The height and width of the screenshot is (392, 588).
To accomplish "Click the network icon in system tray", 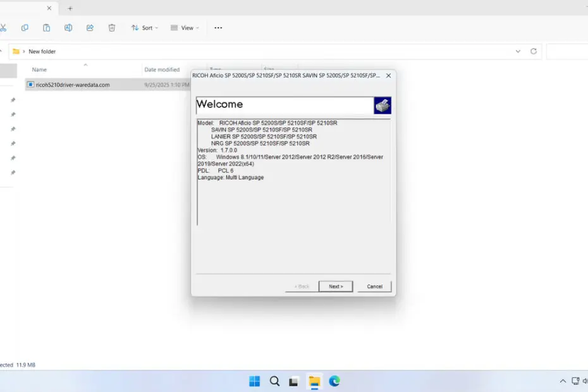I will [575, 381].
